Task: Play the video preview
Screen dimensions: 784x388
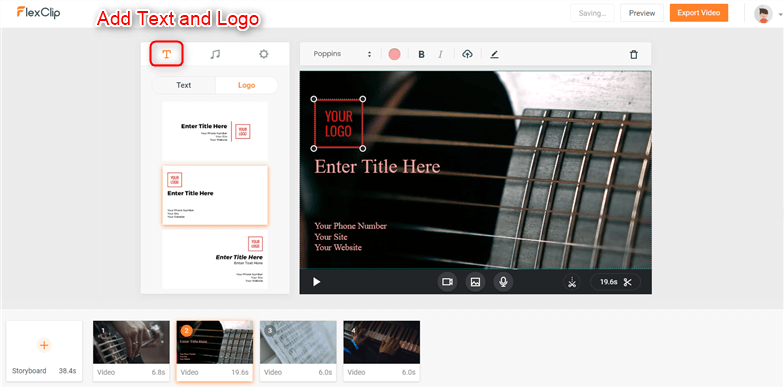Action: pyautogui.click(x=316, y=282)
